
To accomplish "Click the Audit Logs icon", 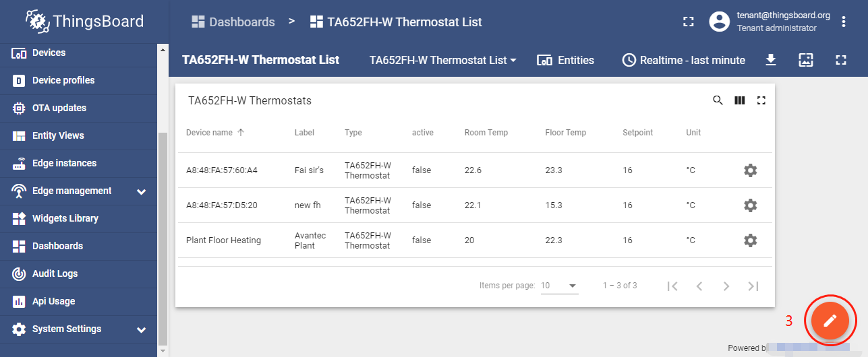I will coord(19,273).
